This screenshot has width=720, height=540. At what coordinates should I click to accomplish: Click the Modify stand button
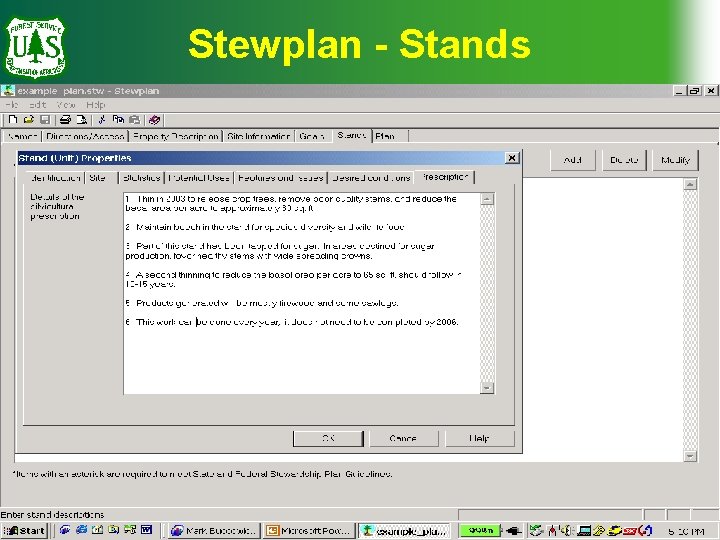click(675, 160)
